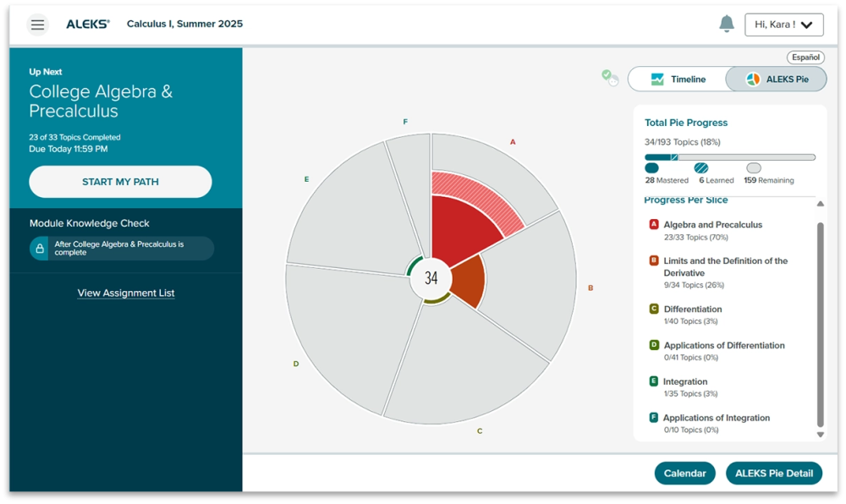Click the checkmark pie status icon
Image resolution: width=846 pixels, height=504 pixels.
(x=610, y=78)
